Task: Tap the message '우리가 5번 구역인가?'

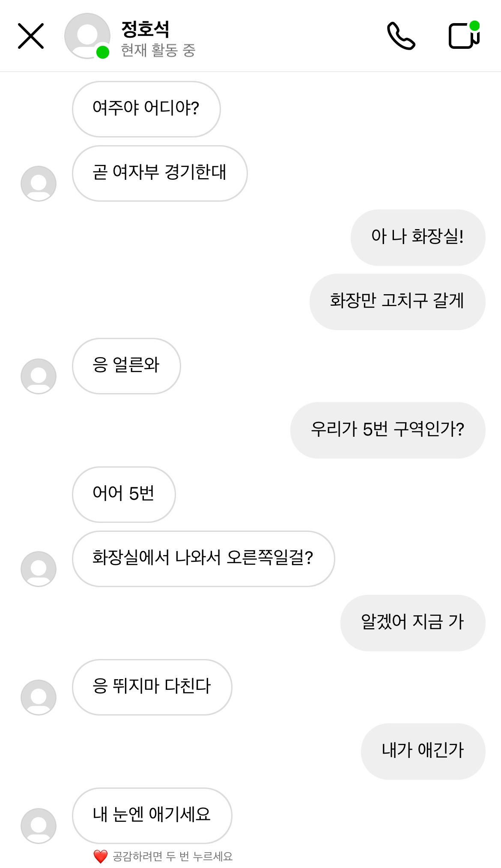Action: pos(388,430)
